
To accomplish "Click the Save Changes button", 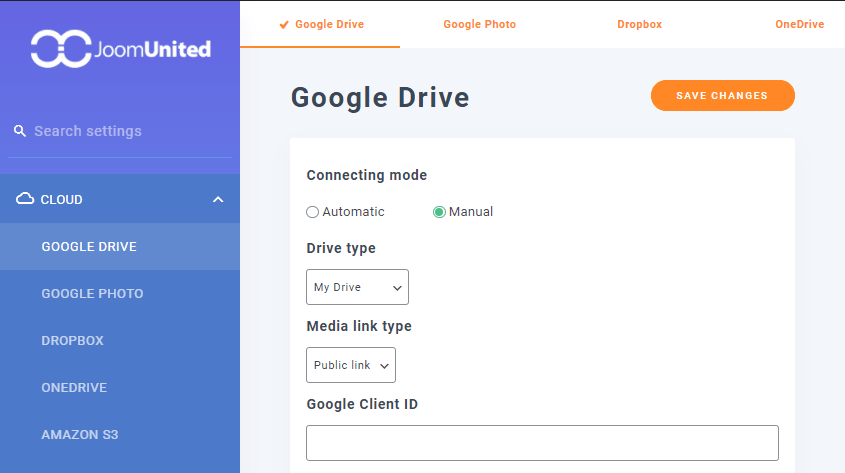I will 723,95.
